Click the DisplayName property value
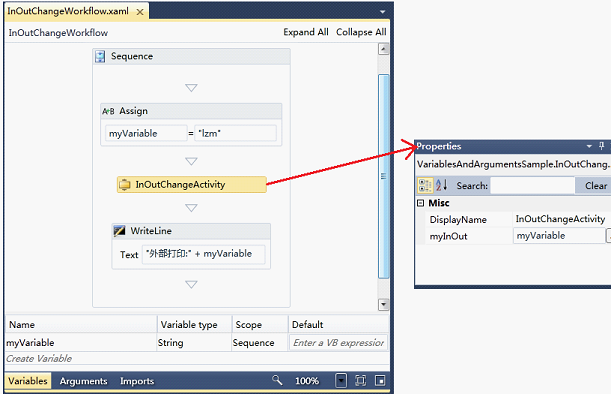This screenshot has width=611, height=394. [x=560, y=219]
